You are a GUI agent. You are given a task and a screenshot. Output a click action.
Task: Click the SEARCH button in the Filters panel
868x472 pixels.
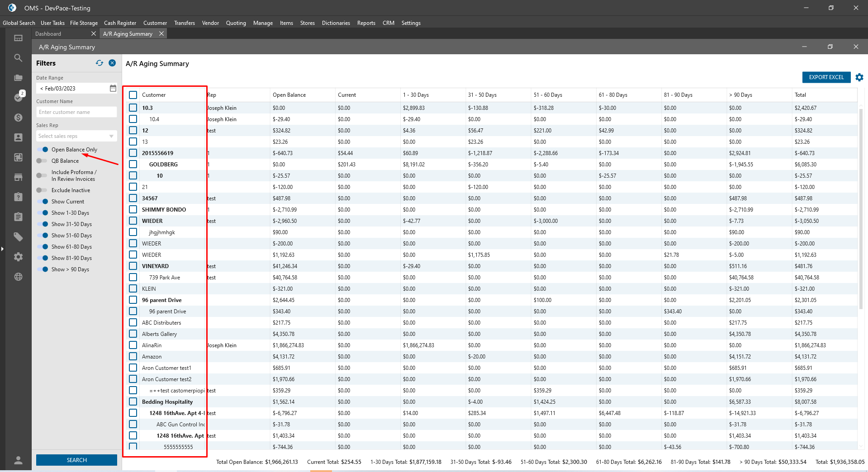(x=76, y=460)
